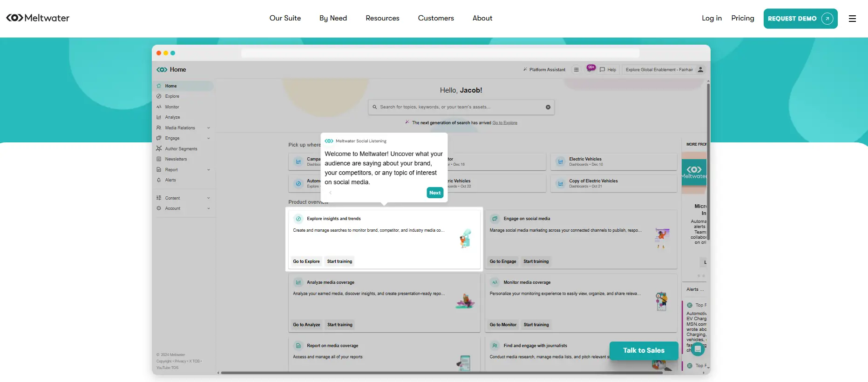Click the Find and engage journalists card icon
Screen dimensions: 868x382
click(x=495, y=346)
